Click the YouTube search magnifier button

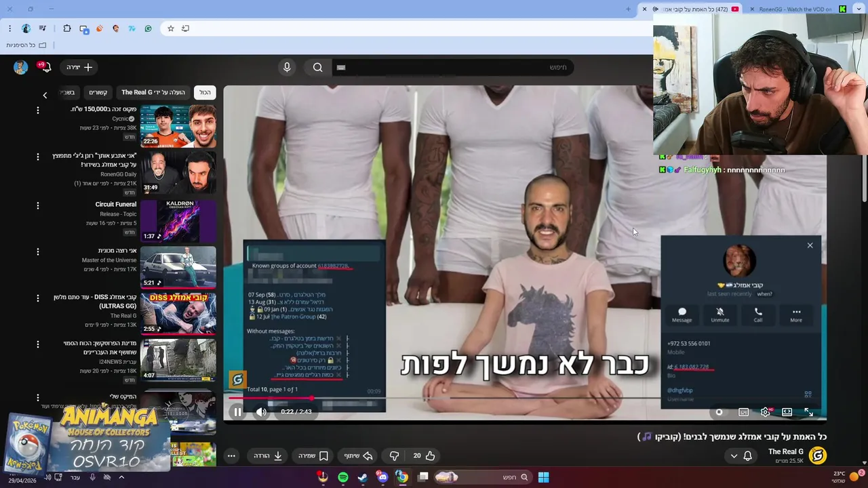point(317,67)
